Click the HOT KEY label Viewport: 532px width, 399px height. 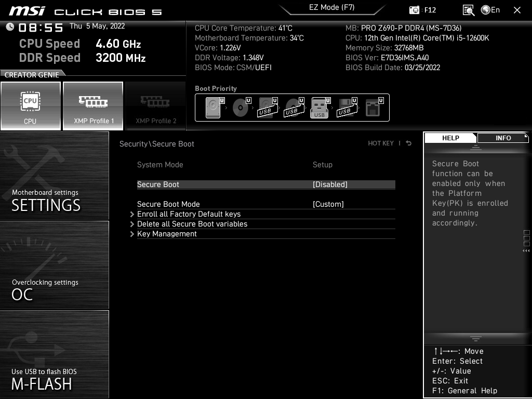click(381, 143)
